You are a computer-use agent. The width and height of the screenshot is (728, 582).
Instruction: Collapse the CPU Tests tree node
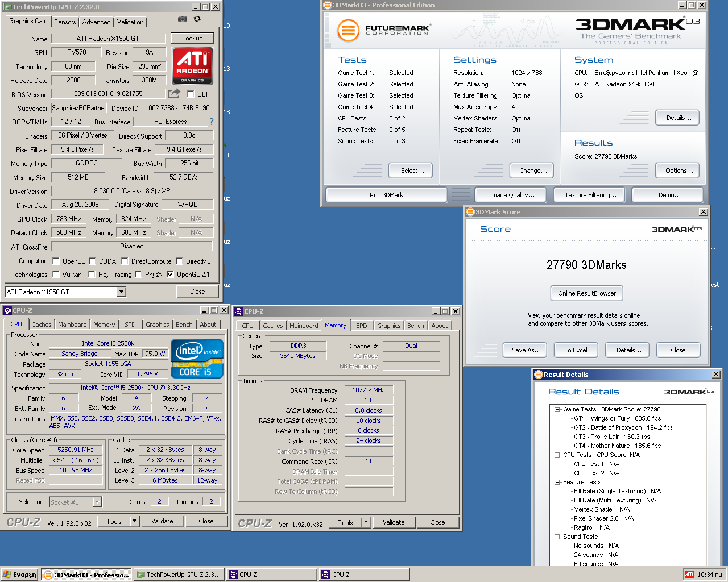(x=557, y=455)
